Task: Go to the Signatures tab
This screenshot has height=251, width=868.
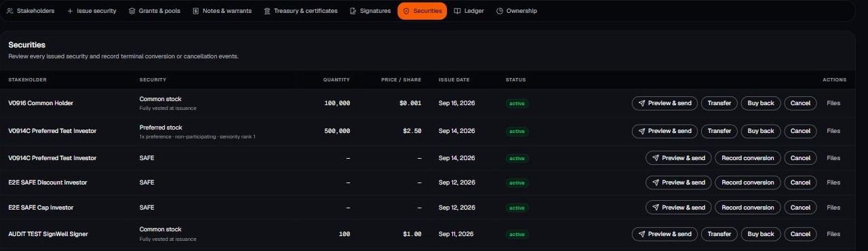Action: pyautogui.click(x=370, y=11)
